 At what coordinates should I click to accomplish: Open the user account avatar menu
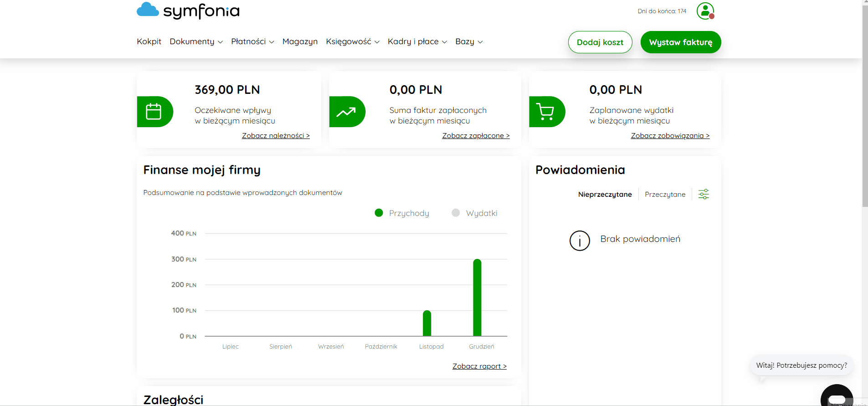pyautogui.click(x=705, y=11)
